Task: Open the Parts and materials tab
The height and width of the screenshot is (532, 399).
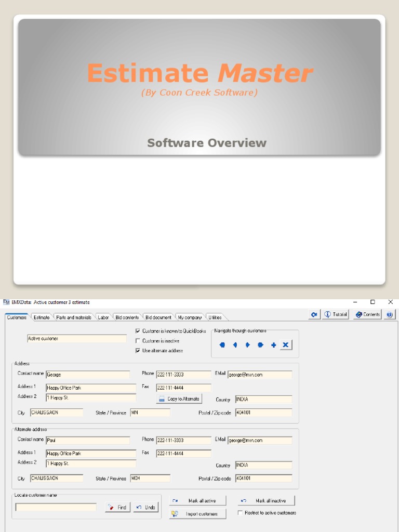Action: click(x=74, y=317)
